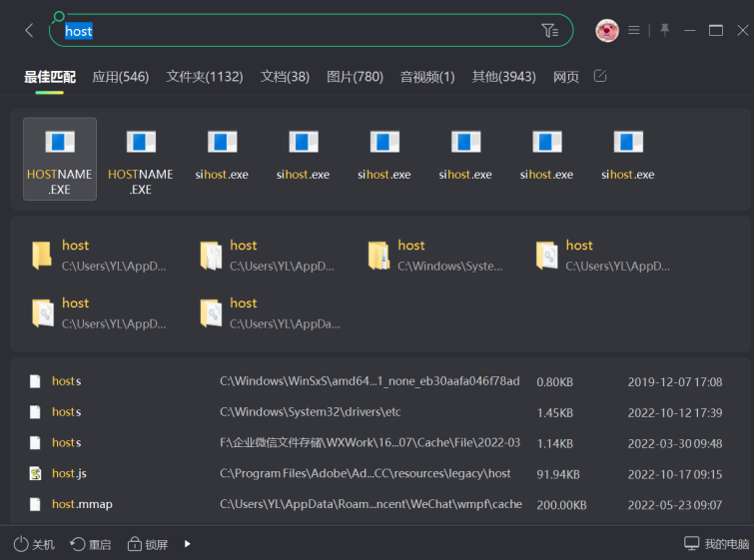This screenshot has height=560, width=754.
Task: Open the first sihost.exe result
Action: (x=222, y=155)
